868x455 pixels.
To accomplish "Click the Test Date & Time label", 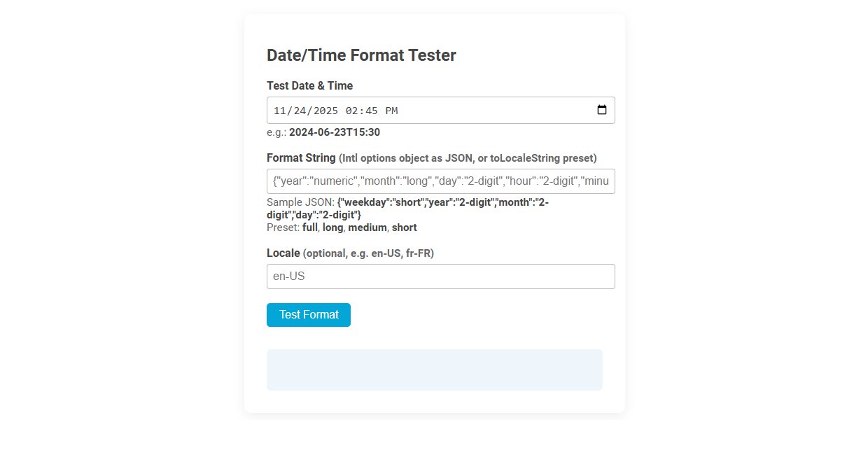I will point(309,85).
